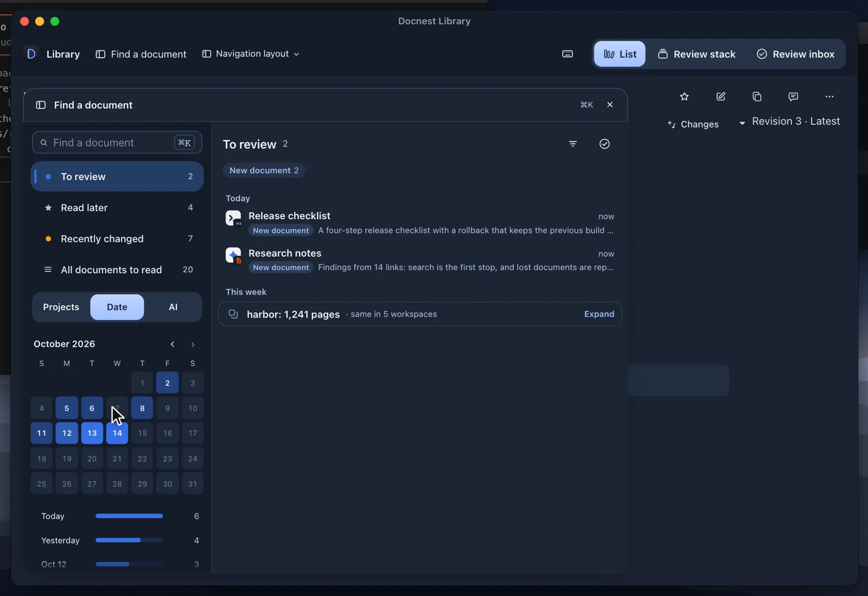The height and width of the screenshot is (596, 868).
Task: Click the star favorite icon in the document toolbar
Action: click(684, 97)
